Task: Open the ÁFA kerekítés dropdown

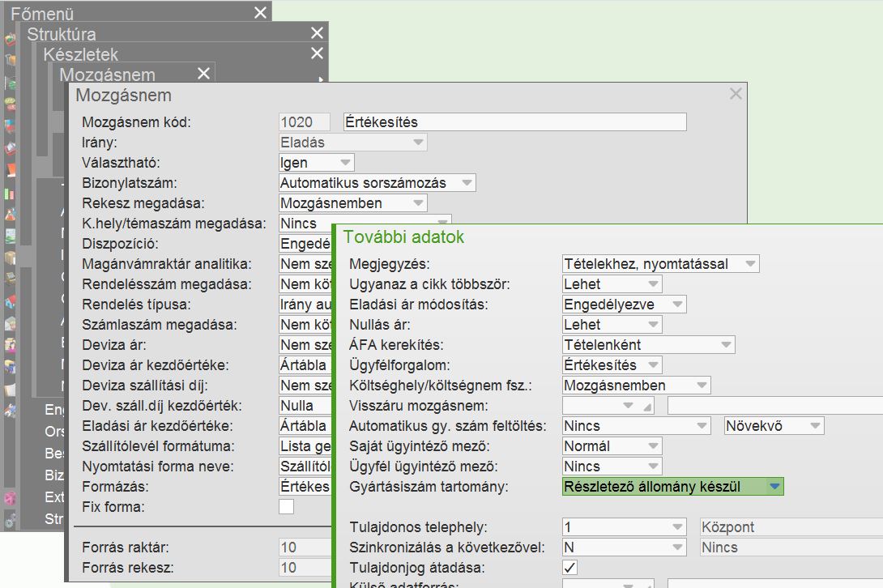Action: click(725, 345)
